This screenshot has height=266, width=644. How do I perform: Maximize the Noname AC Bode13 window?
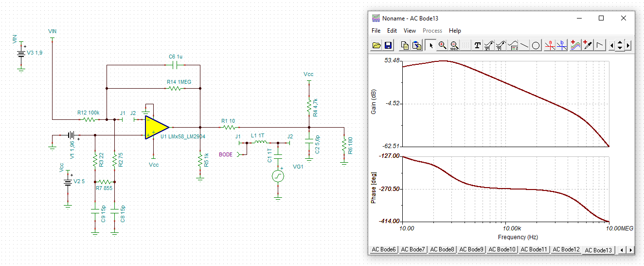(x=601, y=18)
